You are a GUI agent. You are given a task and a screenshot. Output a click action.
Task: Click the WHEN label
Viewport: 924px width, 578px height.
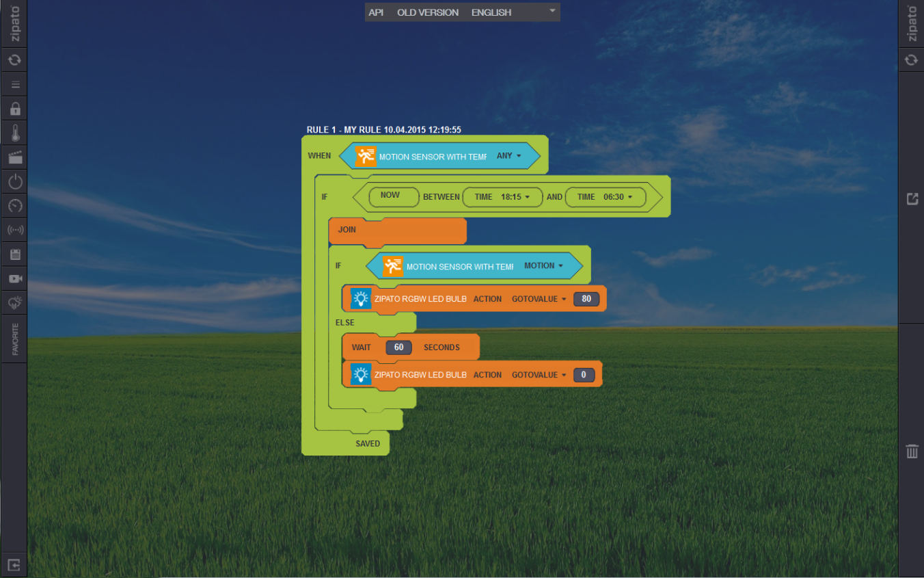(x=319, y=156)
